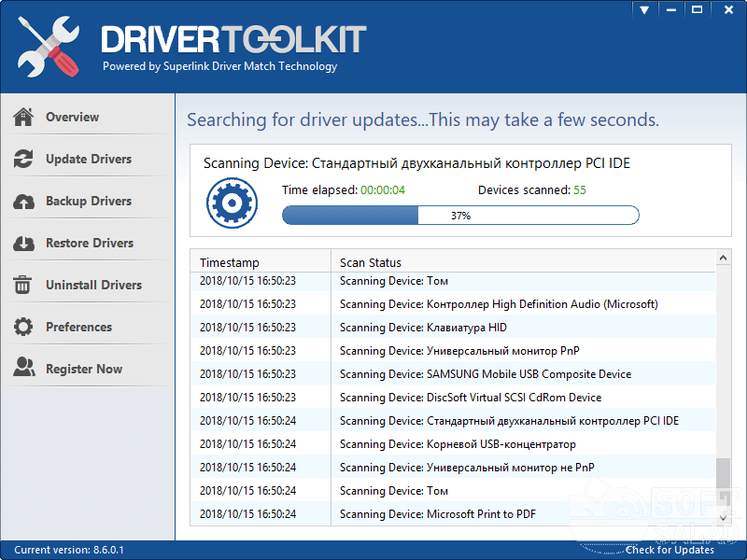Select SAMSUNG Mobile USB Composite Device row

(453, 374)
